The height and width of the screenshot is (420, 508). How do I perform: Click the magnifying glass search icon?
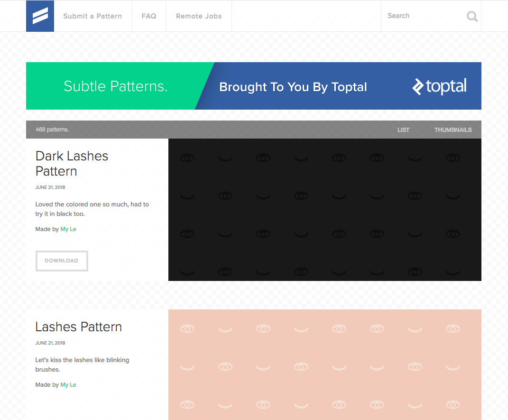(x=472, y=16)
